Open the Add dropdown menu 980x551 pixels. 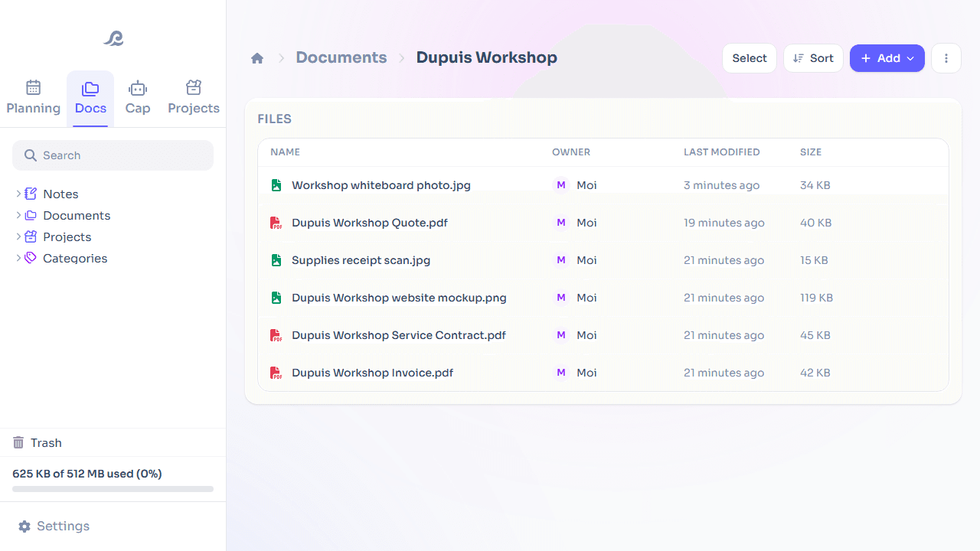point(887,58)
